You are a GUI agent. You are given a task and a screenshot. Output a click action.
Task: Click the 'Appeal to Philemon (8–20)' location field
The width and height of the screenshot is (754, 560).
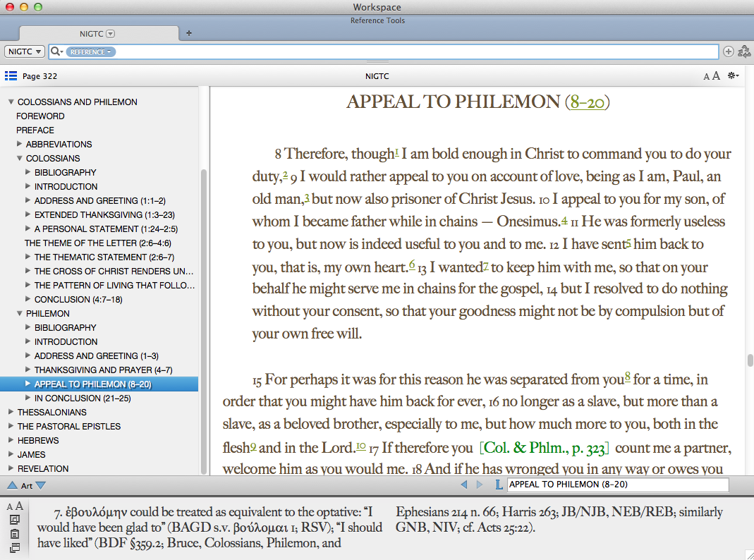pyautogui.click(x=618, y=485)
